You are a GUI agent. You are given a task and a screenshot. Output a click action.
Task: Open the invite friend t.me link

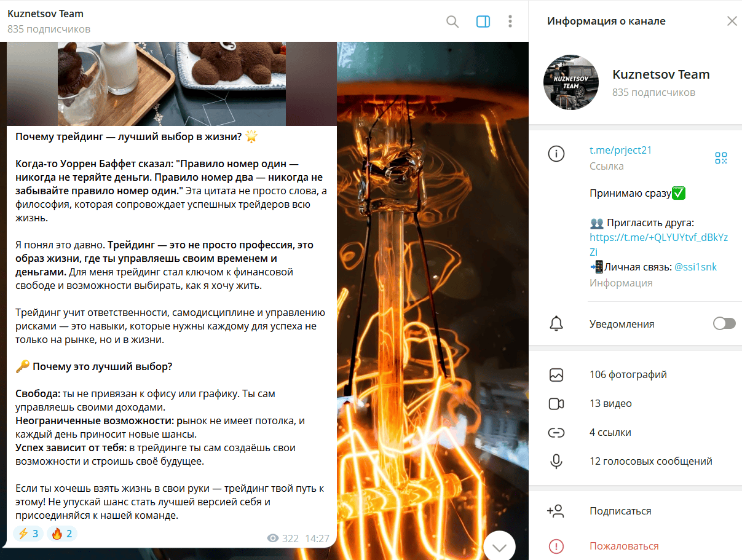tap(658, 245)
